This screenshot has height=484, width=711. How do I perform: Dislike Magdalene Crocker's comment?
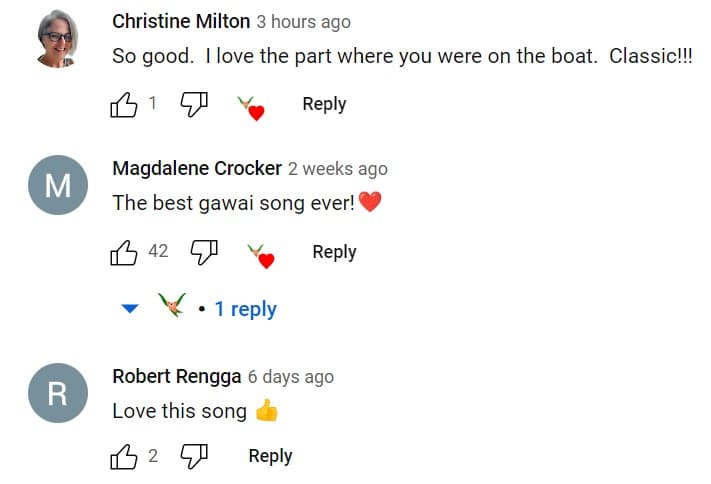(x=204, y=252)
